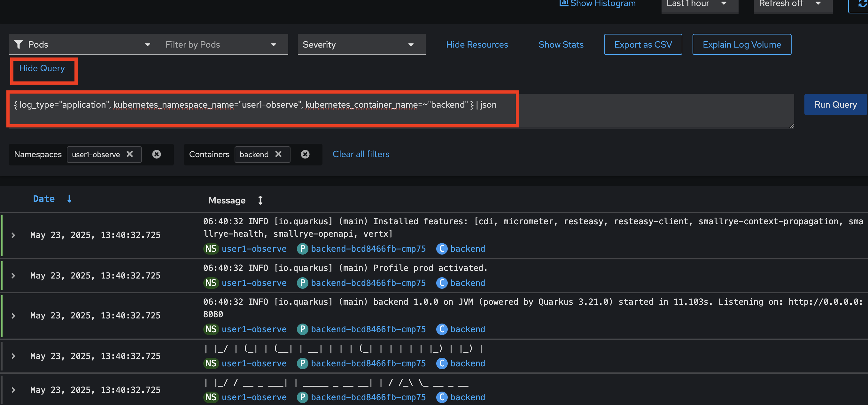This screenshot has height=405, width=868.
Task: Click Show Stats link
Action: 561,44
